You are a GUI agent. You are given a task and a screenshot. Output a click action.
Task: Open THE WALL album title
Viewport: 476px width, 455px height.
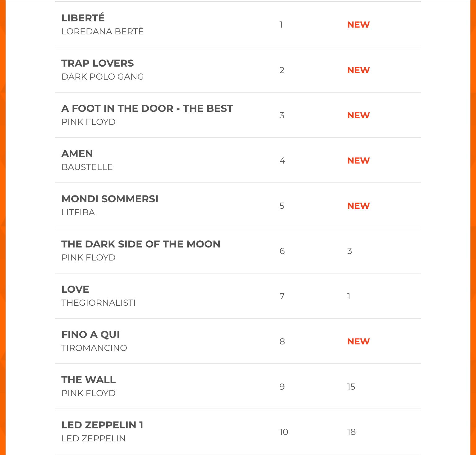pyautogui.click(x=89, y=380)
